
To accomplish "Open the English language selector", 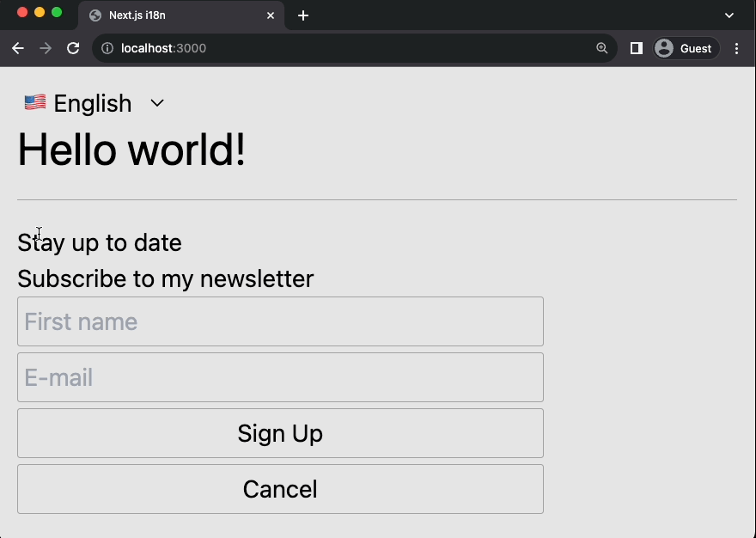I will click(92, 103).
